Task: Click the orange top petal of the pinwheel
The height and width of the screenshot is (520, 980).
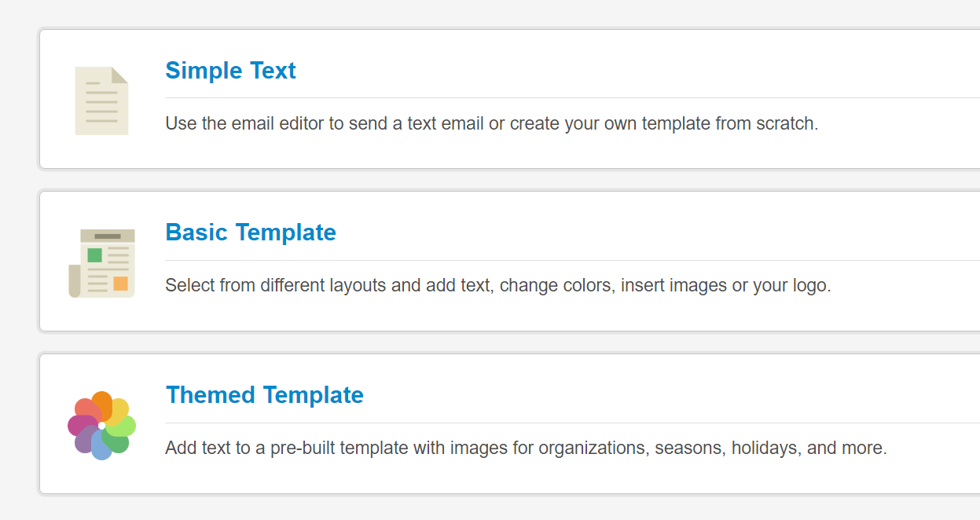Action: 102,403
